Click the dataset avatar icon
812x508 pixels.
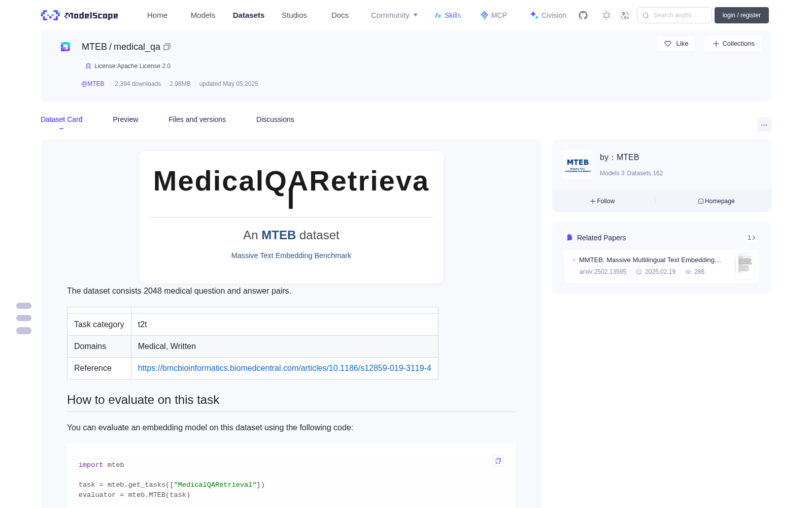tap(65, 47)
